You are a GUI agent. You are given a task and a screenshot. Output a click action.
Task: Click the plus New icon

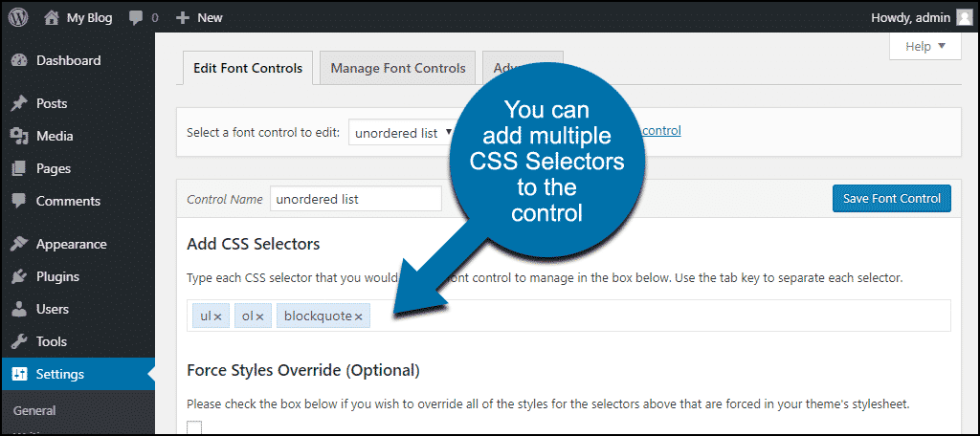183,18
